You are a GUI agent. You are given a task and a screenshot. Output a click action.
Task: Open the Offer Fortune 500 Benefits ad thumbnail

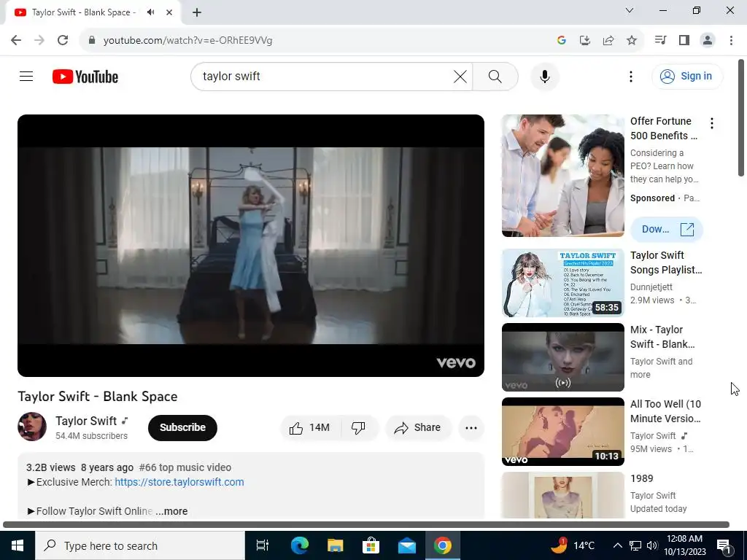point(562,175)
